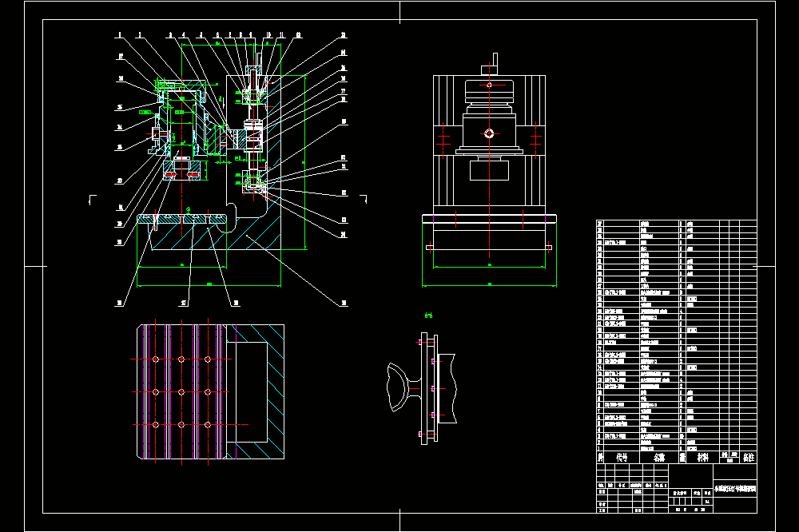
Task: Click the top-left hole in worktable plan view
Action: click(156, 359)
